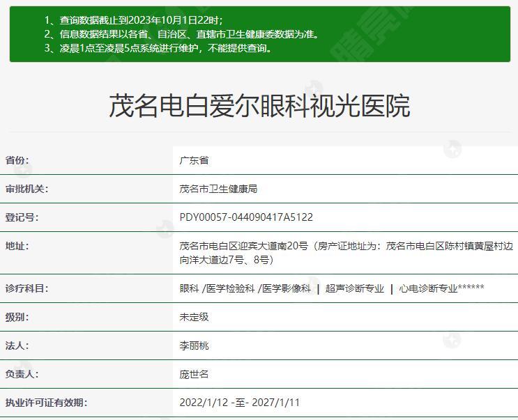Click 超声诊断专业 in the departments list
518x420 pixels.
tap(354, 288)
